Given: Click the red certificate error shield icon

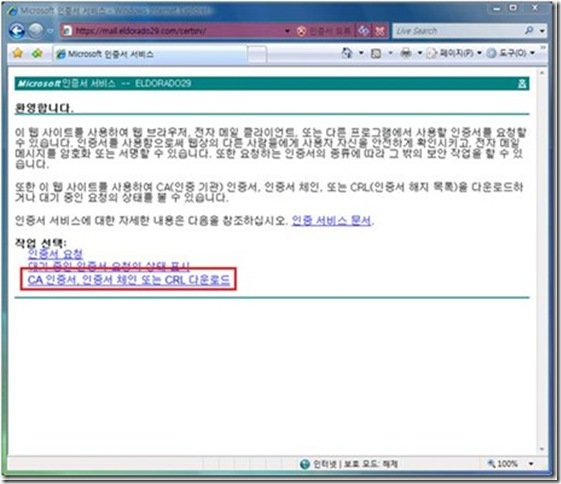Looking at the screenshot, I should 302,31.
